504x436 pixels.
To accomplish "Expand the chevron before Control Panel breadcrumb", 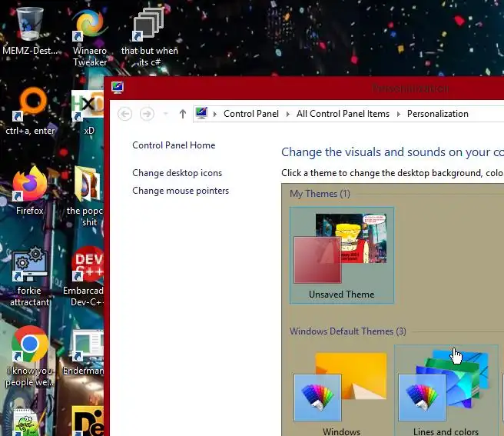I will click(214, 114).
